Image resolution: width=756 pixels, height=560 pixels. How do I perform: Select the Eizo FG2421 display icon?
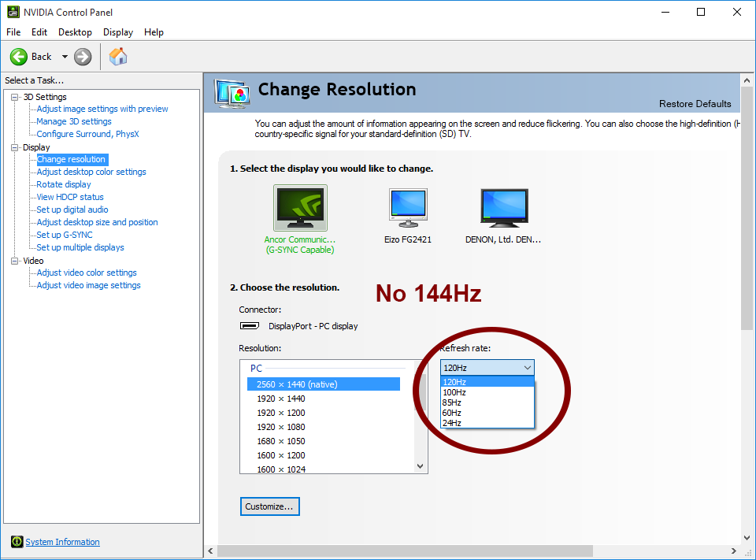(409, 208)
